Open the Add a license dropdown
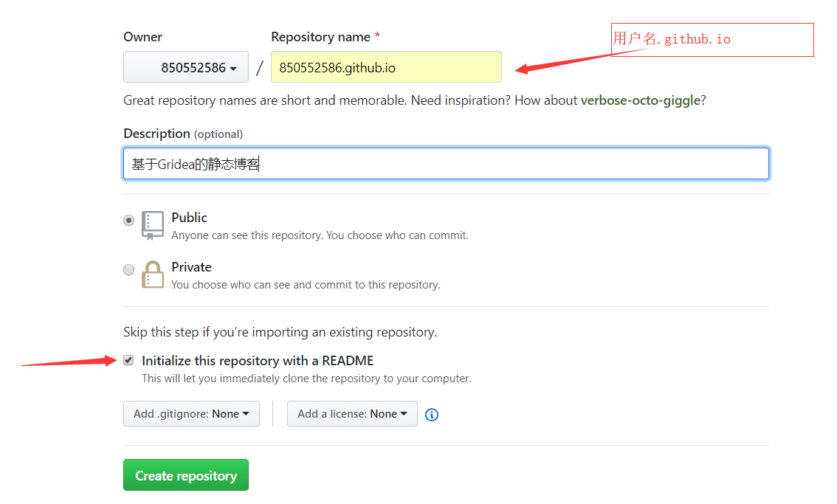The image size is (837, 504). (x=352, y=414)
